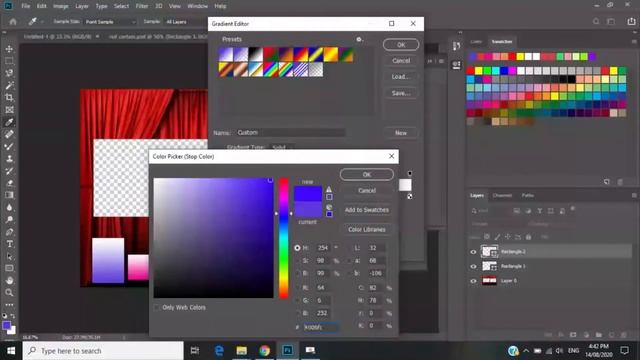This screenshot has height=360, width=640.
Task: Click Cancel in the Color Picker
Action: pos(367,191)
